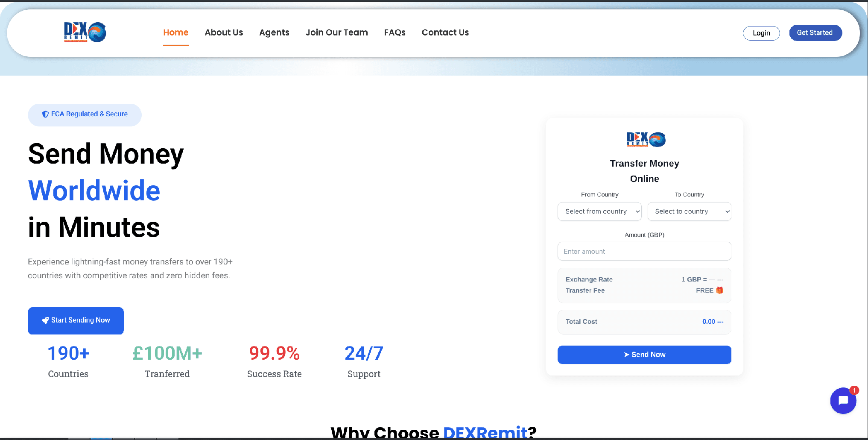Click the red chat notification badge

(854, 390)
